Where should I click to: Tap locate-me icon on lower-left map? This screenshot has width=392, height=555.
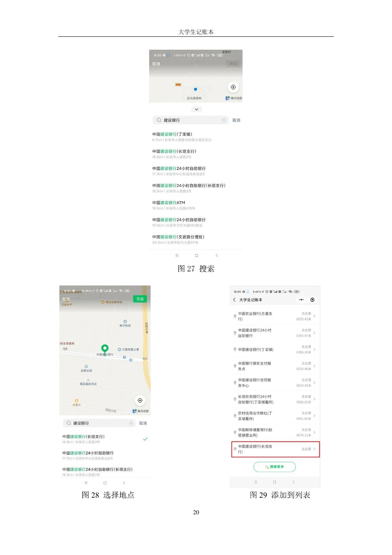click(x=140, y=400)
